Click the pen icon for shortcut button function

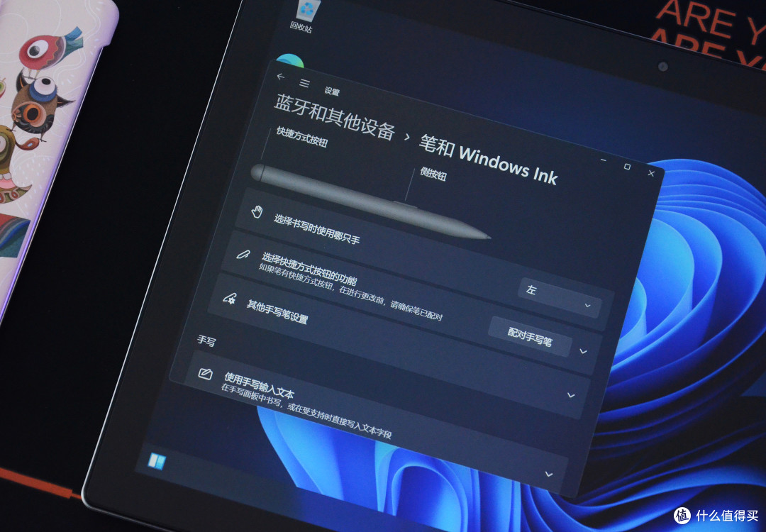pyautogui.click(x=243, y=254)
